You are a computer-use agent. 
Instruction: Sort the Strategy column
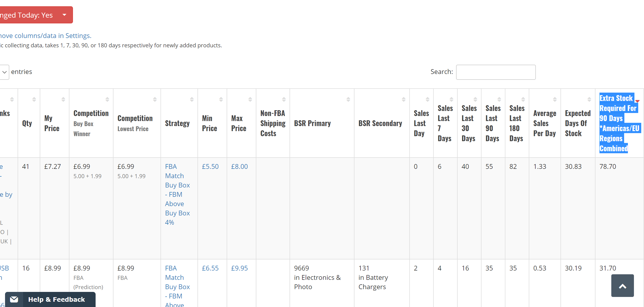(x=192, y=99)
